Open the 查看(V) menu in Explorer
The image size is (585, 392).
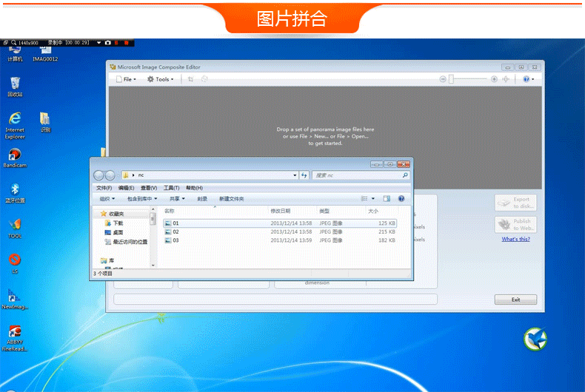point(149,188)
